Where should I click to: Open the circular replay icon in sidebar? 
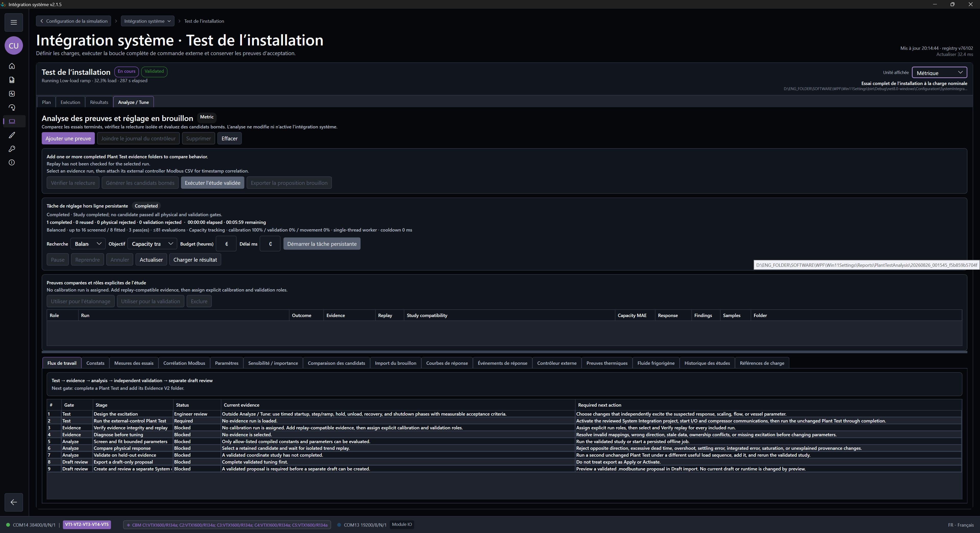pyautogui.click(x=12, y=108)
